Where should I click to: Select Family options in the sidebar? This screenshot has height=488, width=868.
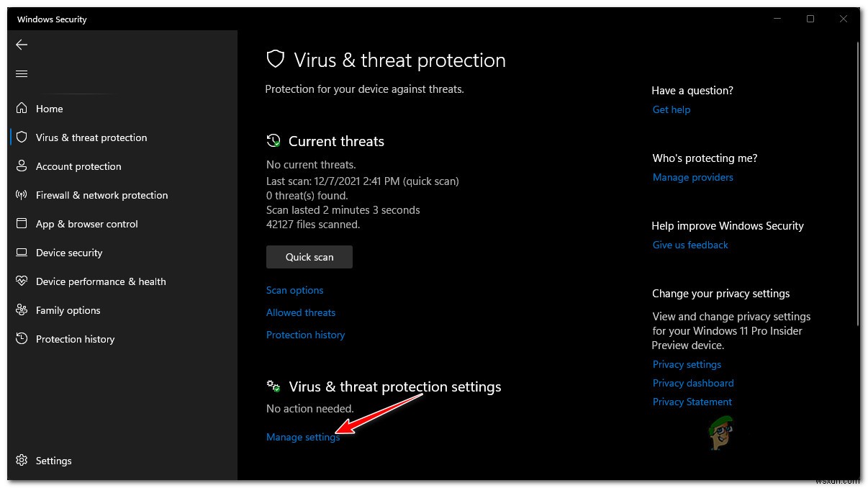click(68, 310)
